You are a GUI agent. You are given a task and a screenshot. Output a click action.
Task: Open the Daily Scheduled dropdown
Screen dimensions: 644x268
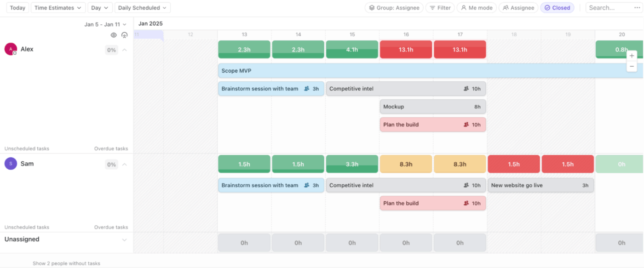pyautogui.click(x=143, y=7)
